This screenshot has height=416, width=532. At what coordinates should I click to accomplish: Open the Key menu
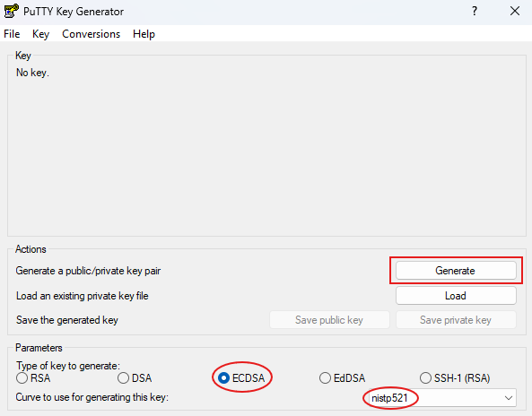pyautogui.click(x=40, y=34)
